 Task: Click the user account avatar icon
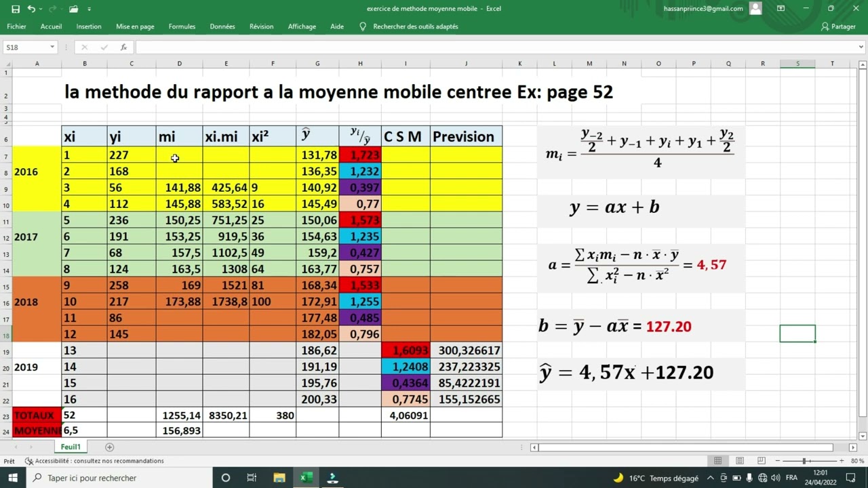click(755, 9)
